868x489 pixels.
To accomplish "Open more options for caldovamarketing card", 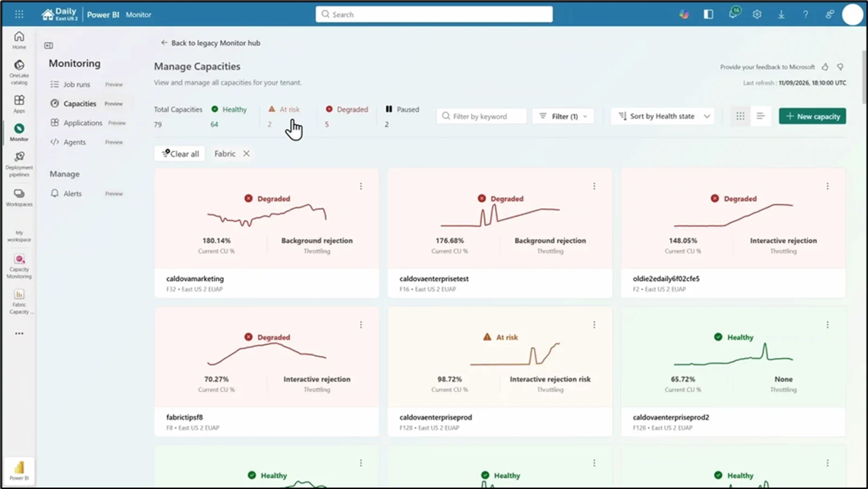I will (x=361, y=186).
